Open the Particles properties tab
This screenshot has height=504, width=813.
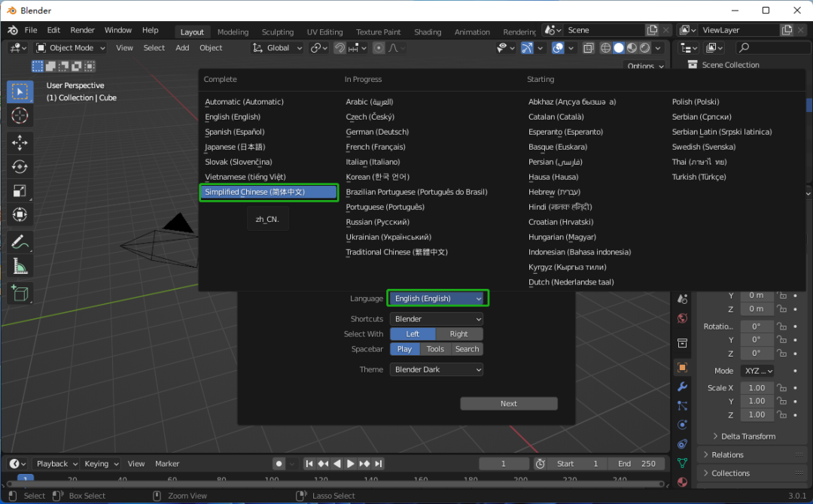pyautogui.click(x=682, y=405)
